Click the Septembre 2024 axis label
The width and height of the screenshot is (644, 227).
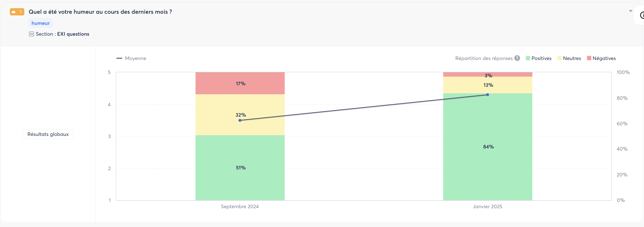[x=240, y=207]
